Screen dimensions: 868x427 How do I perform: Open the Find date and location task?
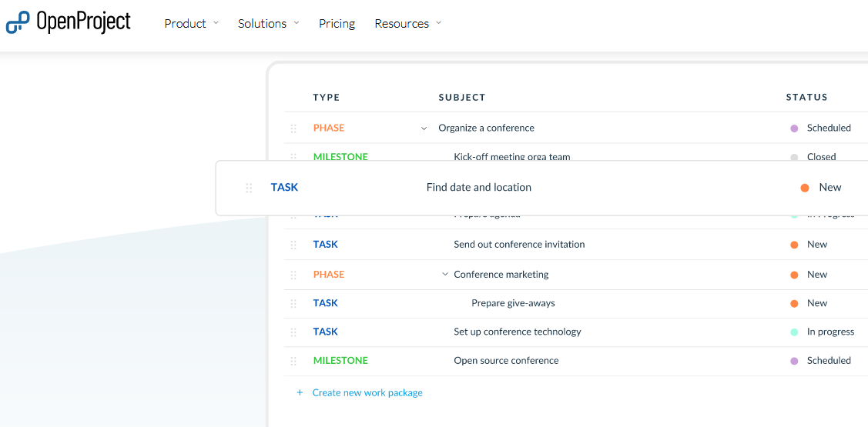pos(478,188)
